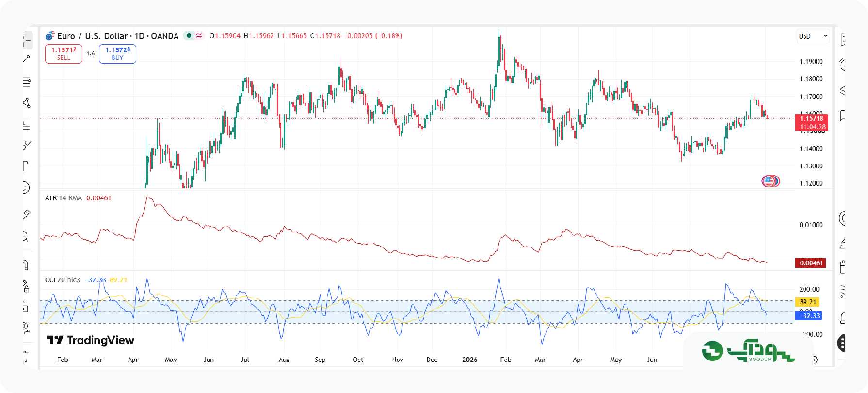Click the Euro/Dollar symbol flag icon

[50, 36]
